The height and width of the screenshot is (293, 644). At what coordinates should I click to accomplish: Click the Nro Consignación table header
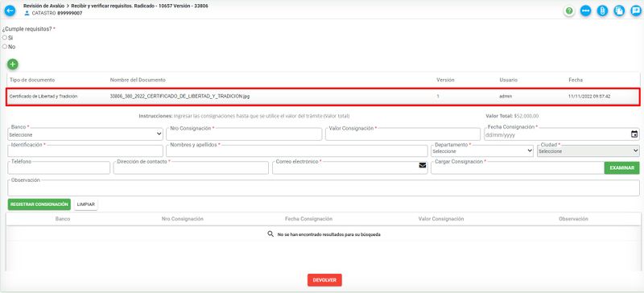tap(183, 219)
